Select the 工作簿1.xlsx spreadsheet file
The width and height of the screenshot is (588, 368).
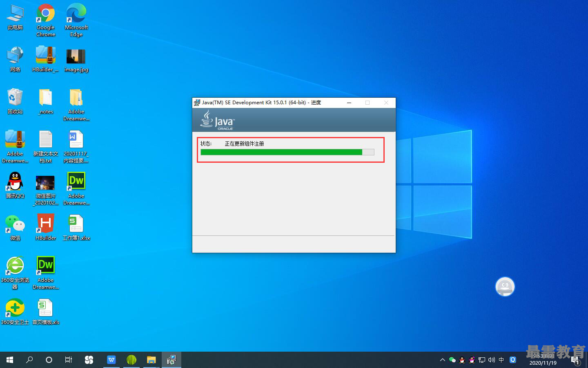[x=76, y=227]
